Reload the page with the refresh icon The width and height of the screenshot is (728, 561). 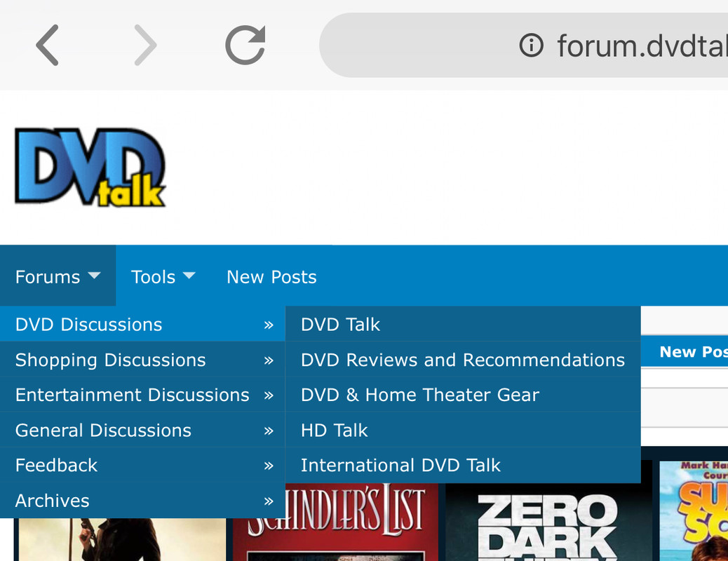pos(245,45)
